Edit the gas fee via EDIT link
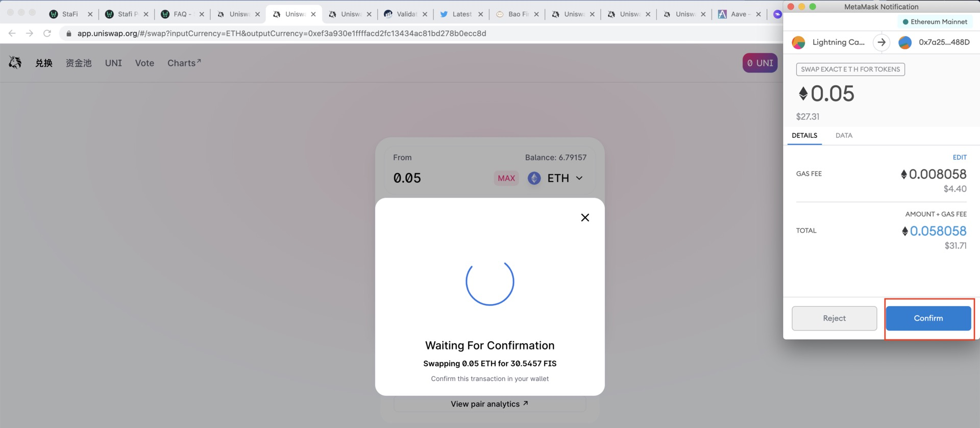The image size is (980, 428). point(960,158)
